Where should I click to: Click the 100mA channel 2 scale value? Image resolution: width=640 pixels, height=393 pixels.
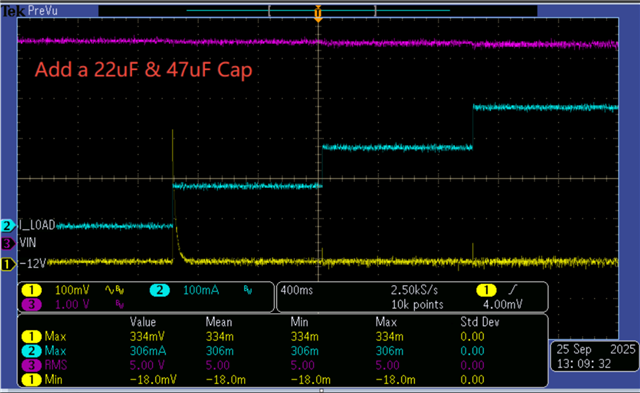point(201,290)
